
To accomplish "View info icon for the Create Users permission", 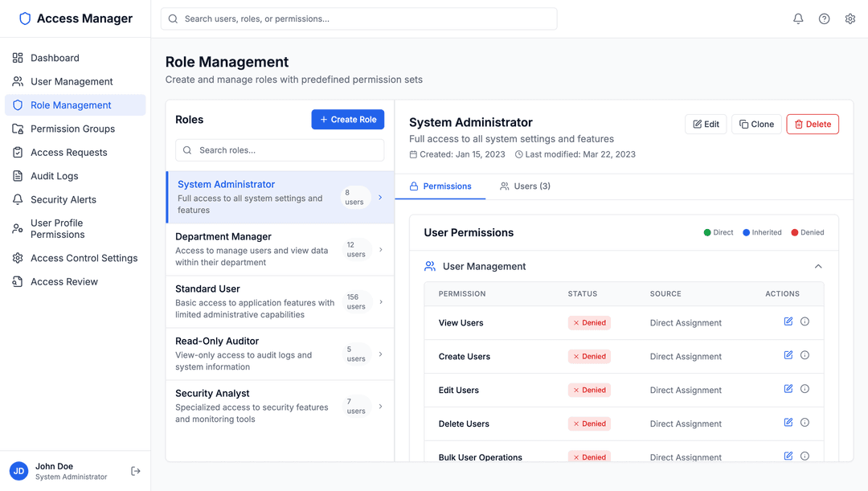I will point(805,354).
